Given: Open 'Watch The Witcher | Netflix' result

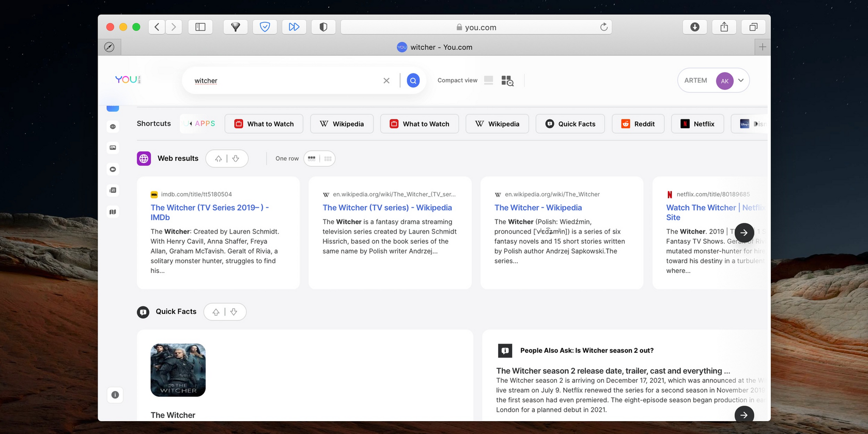Looking at the screenshot, I should coord(716,212).
